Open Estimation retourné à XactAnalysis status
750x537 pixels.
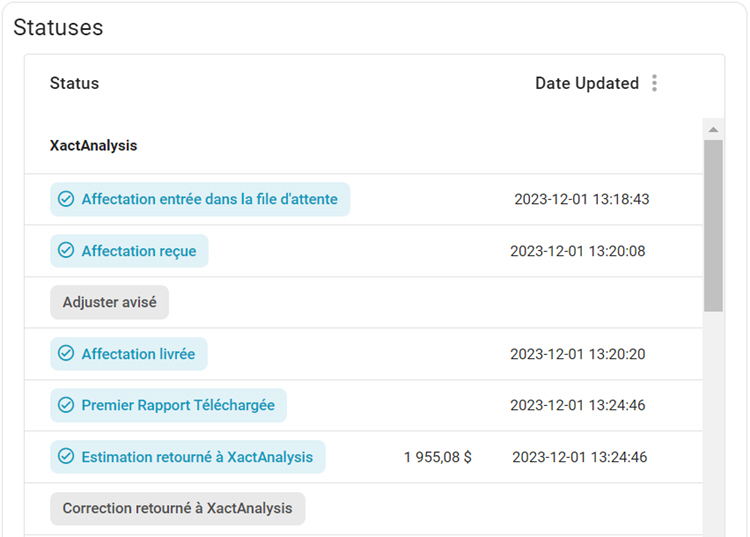click(x=197, y=457)
